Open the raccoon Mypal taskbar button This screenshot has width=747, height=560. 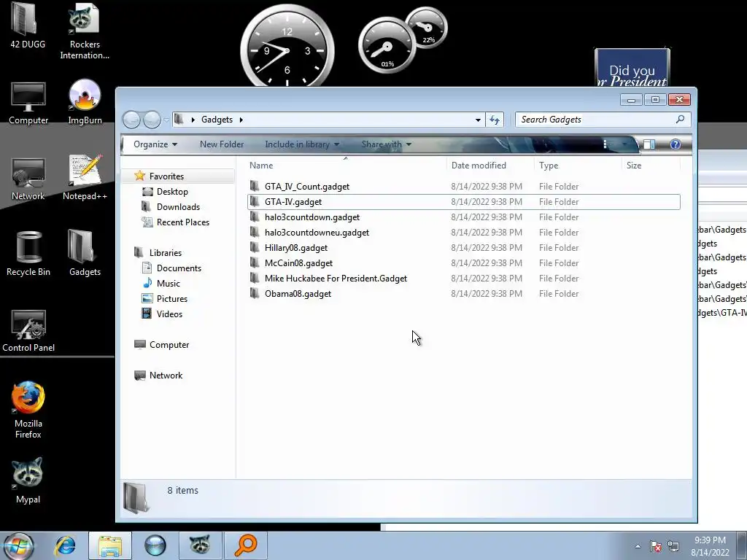(200, 545)
